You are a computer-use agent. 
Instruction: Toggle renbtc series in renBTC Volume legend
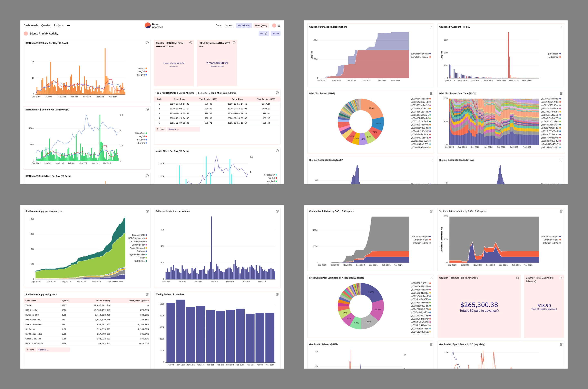[143, 68]
